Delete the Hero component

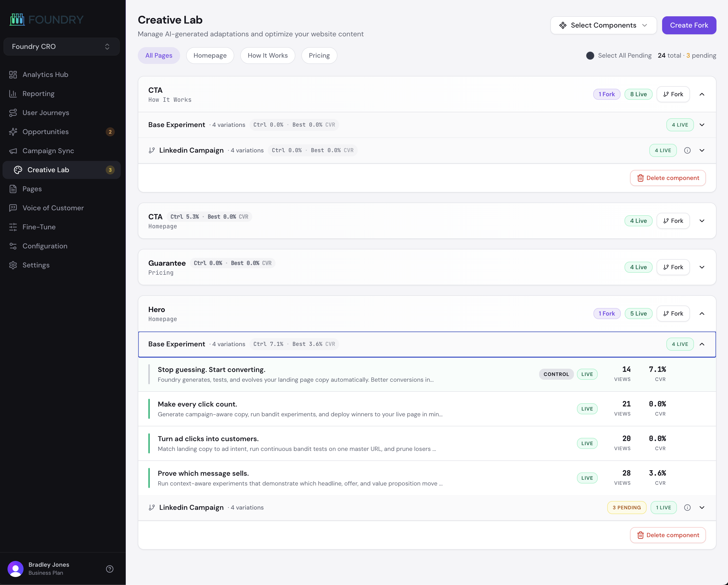pyautogui.click(x=668, y=535)
